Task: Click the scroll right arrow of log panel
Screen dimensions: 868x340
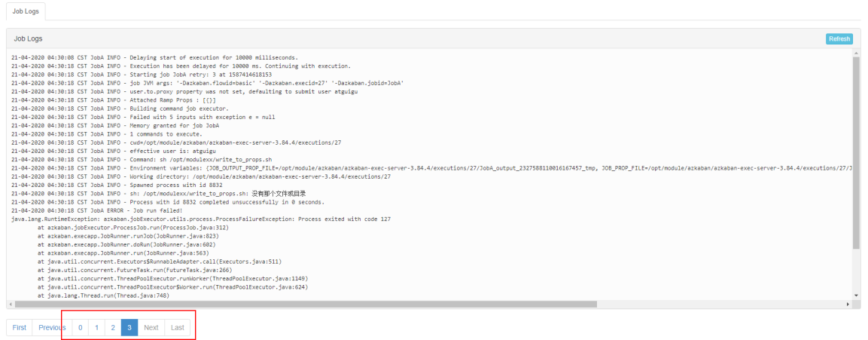Action: tap(848, 304)
